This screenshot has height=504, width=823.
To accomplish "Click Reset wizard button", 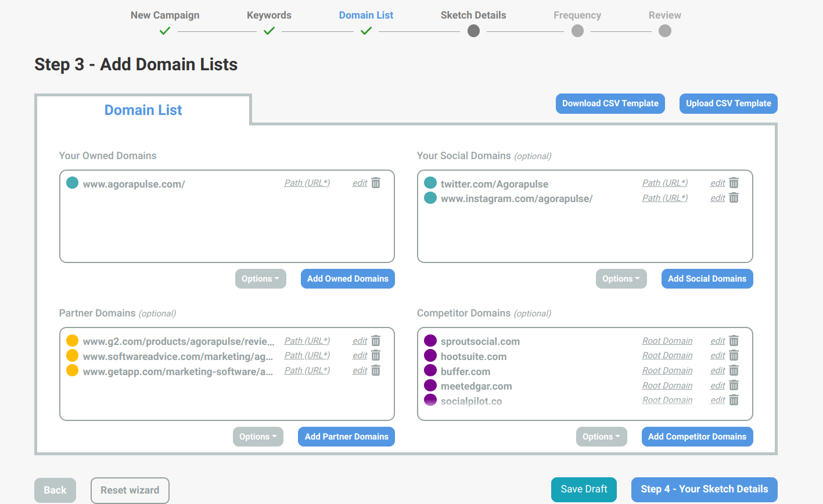I will point(130,490).
